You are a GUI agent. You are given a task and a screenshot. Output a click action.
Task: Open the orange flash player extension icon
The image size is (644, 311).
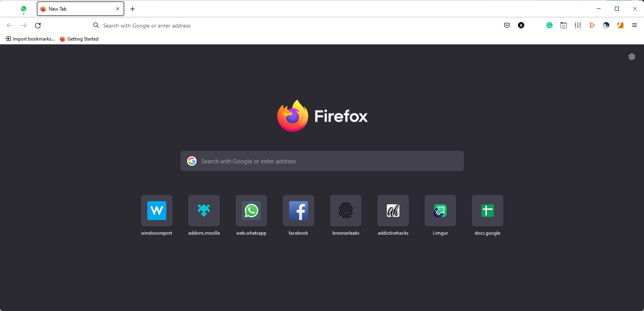coord(620,25)
